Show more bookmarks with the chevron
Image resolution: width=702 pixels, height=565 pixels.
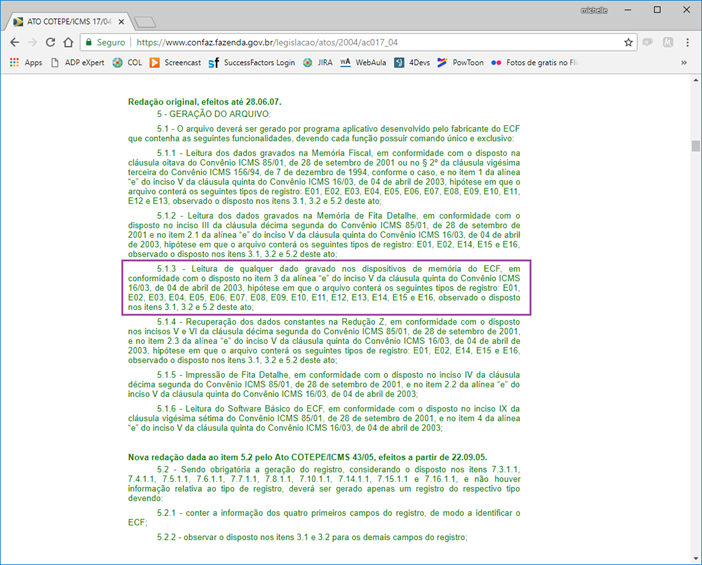(x=684, y=63)
